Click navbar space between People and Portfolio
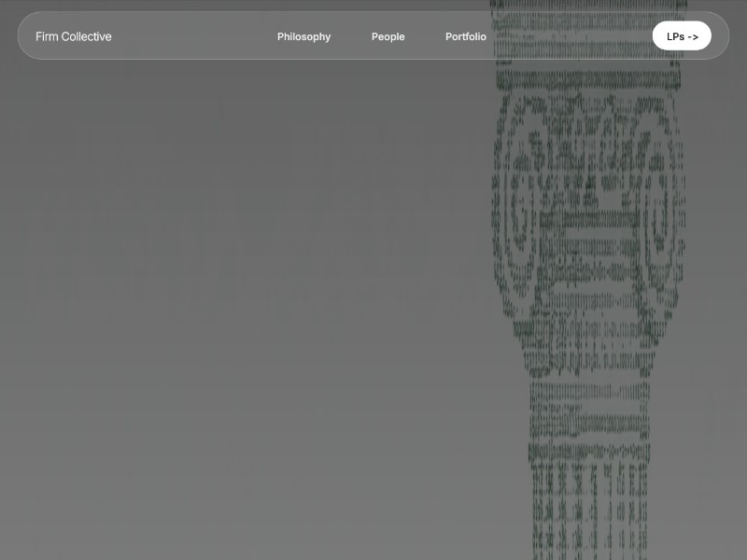Image resolution: width=747 pixels, height=560 pixels. click(425, 36)
